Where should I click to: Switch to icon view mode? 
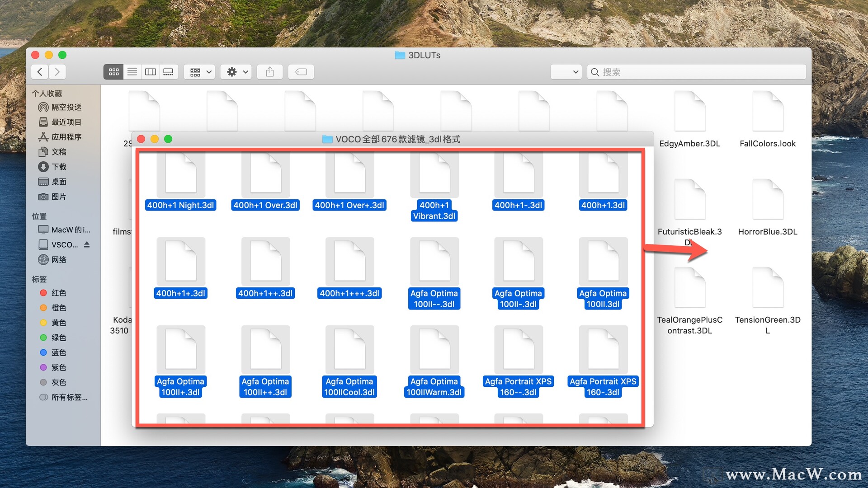113,72
